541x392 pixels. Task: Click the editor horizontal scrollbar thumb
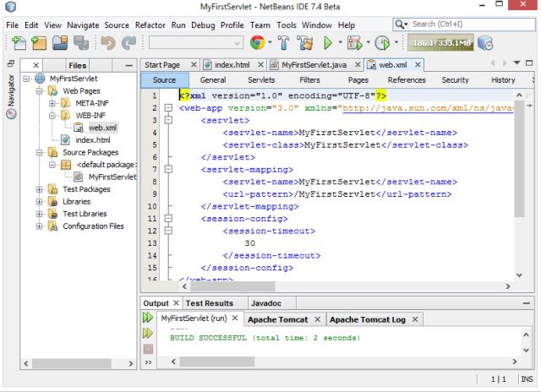tap(232, 286)
